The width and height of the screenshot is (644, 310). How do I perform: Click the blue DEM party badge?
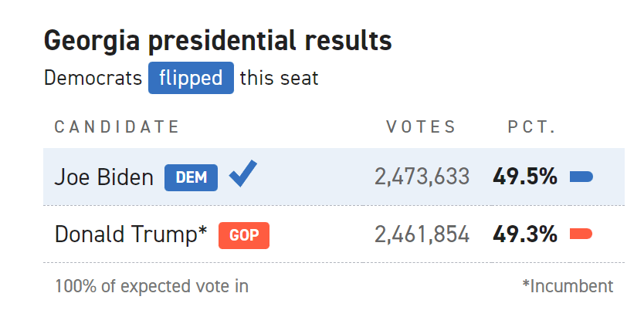[x=191, y=177]
